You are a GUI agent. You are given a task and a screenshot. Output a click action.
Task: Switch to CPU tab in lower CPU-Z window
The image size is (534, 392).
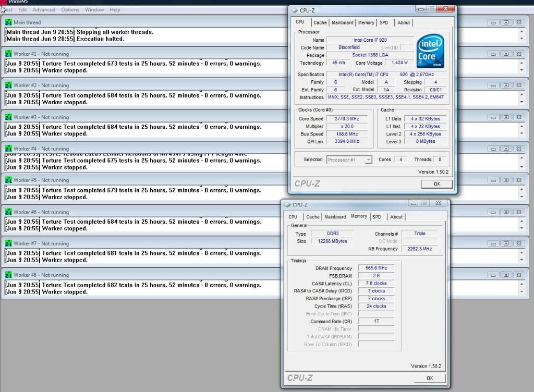(293, 217)
